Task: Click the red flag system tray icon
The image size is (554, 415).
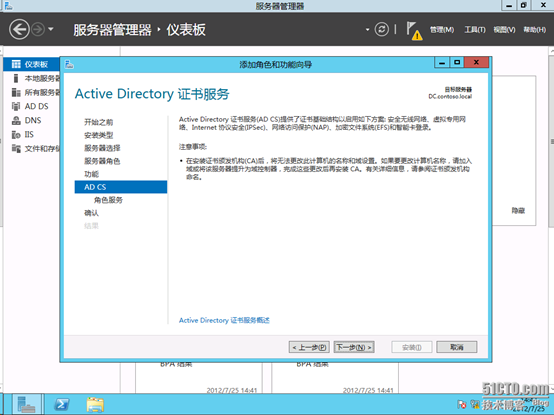Action: pos(461,404)
